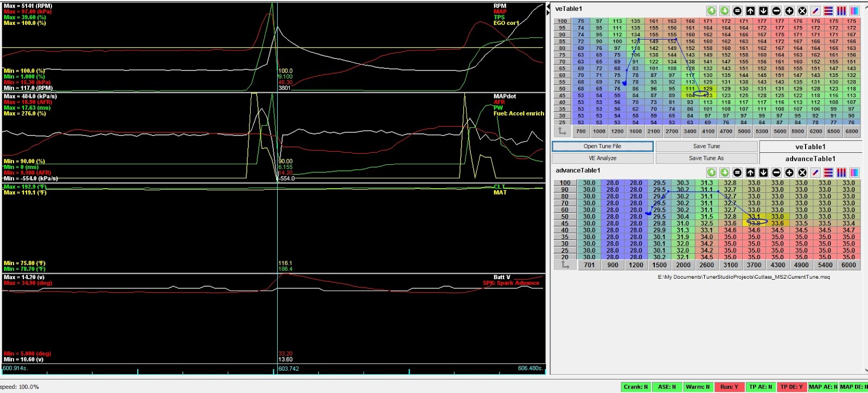Viewport: 868px width, 393px height.
Task: Click the 603.742 cursor time marker
Action: pos(289,369)
